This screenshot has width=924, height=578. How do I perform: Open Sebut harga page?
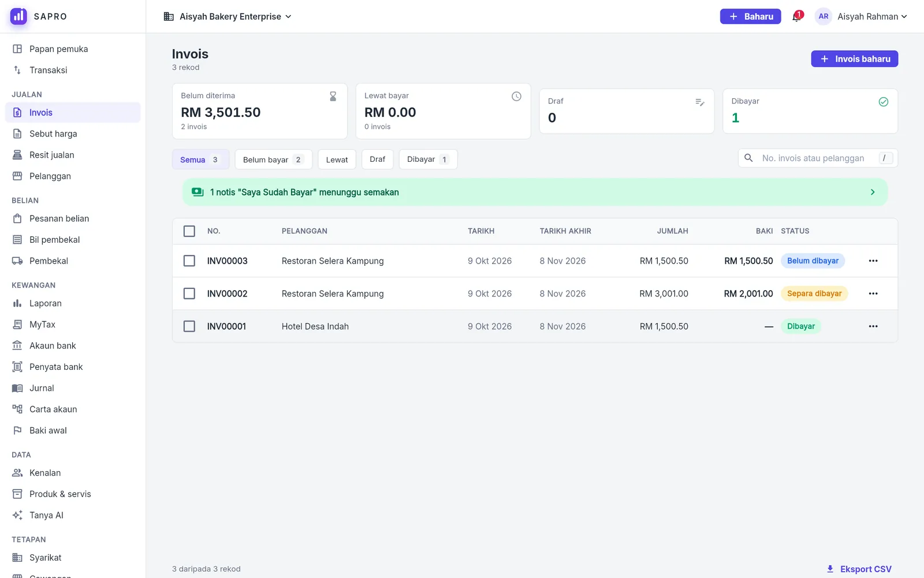[73, 134]
